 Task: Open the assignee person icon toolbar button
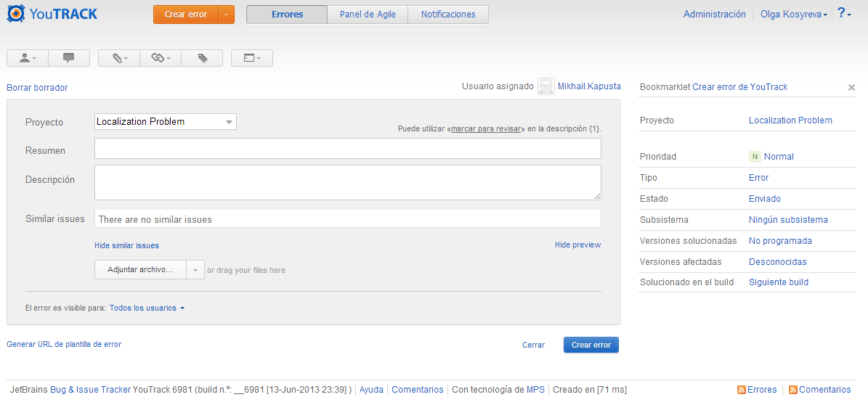tap(28, 58)
